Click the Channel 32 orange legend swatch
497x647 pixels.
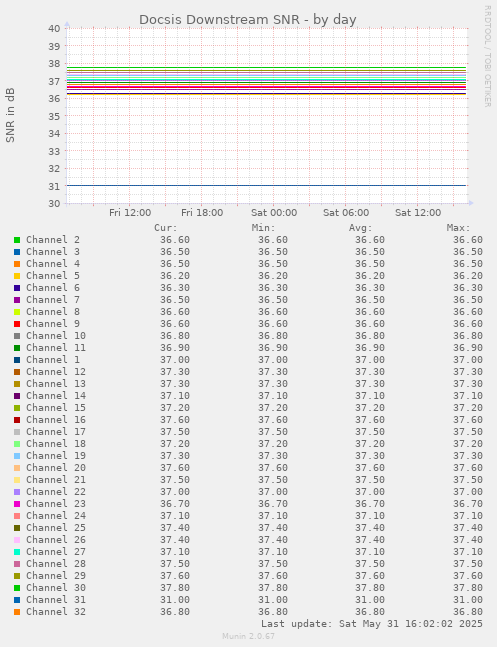pyautogui.click(x=17, y=612)
